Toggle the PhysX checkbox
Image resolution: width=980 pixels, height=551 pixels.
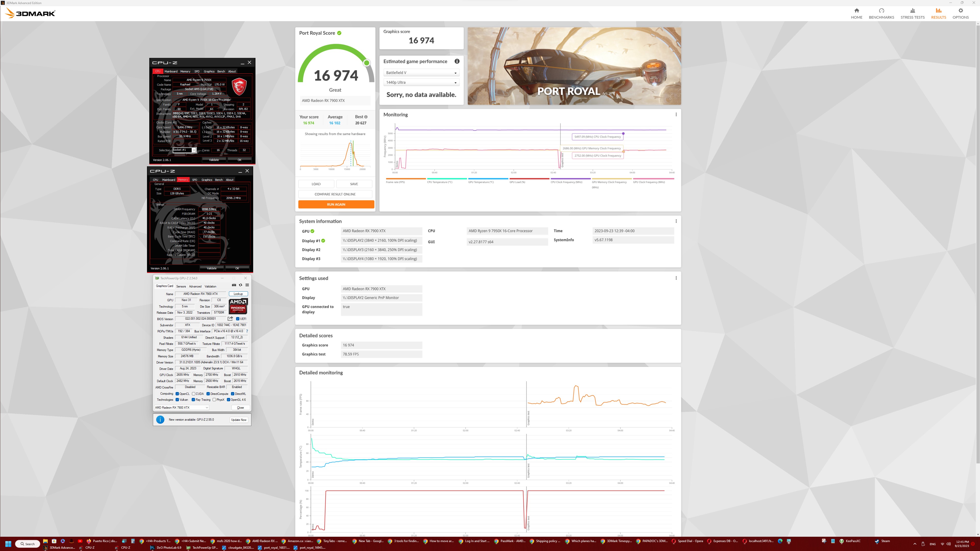[x=215, y=400]
